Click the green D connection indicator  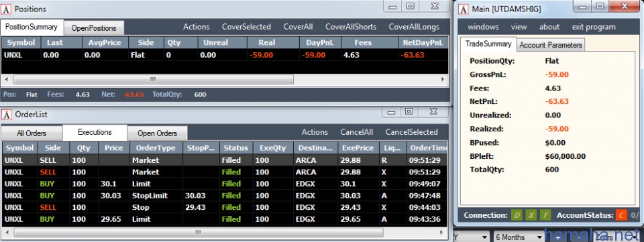click(x=517, y=215)
